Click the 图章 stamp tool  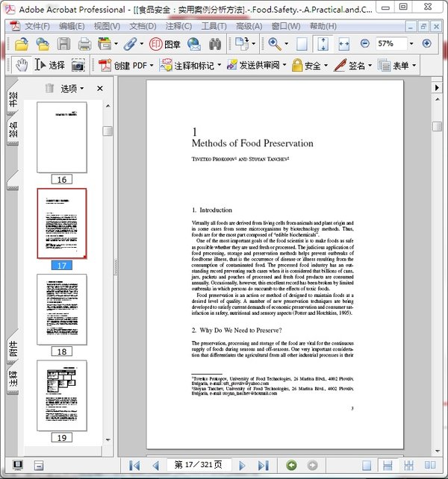pyautogui.click(x=166, y=44)
